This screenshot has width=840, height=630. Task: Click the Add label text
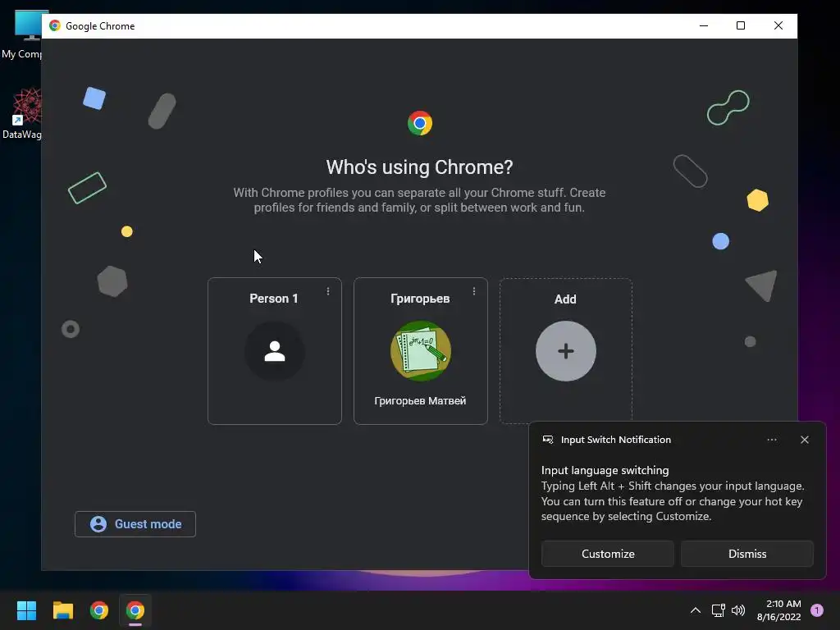[565, 299]
